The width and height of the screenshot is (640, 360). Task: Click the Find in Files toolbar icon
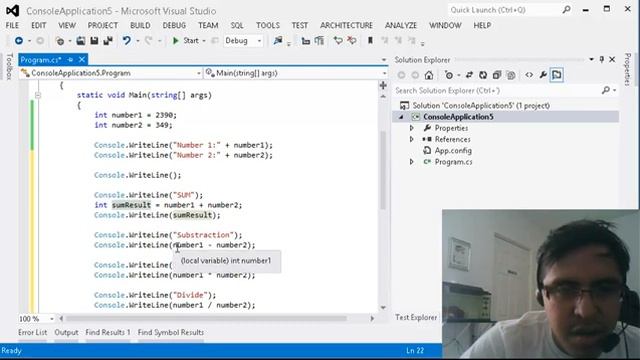tap(278, 40)
